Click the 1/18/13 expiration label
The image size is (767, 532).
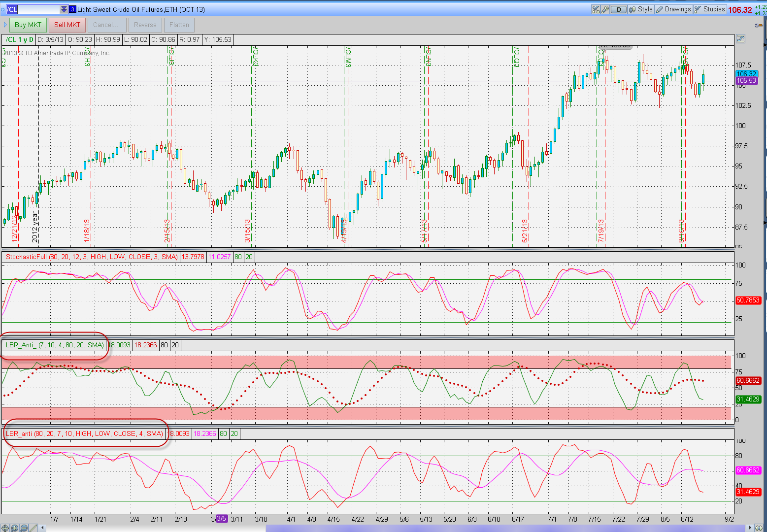pyautogui.click(x=87, y=231)
